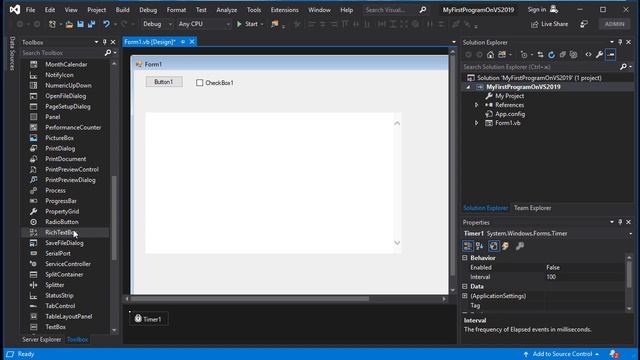Click the Search Solution Explorer field

coord(541,67)
